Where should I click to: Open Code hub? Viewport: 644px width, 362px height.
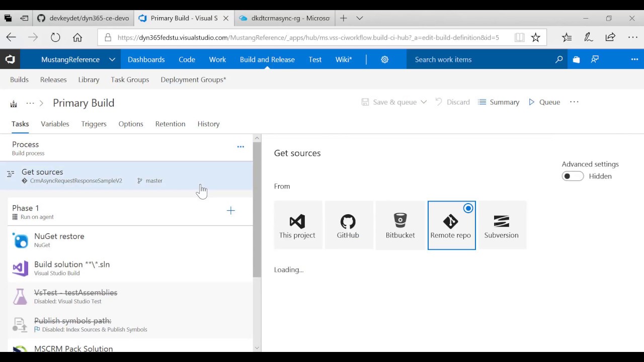(187, 59)
